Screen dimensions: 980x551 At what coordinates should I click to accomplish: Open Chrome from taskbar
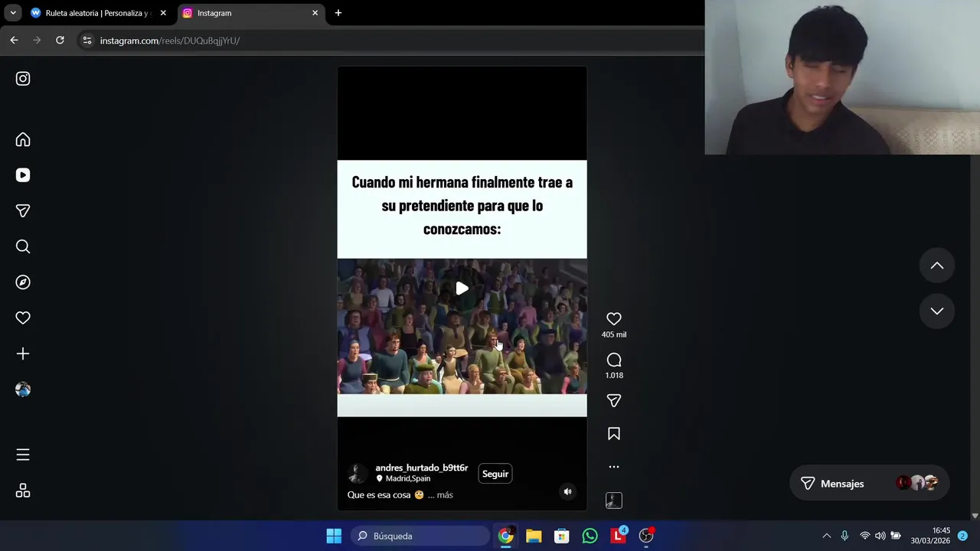click(x=506, y=536)
